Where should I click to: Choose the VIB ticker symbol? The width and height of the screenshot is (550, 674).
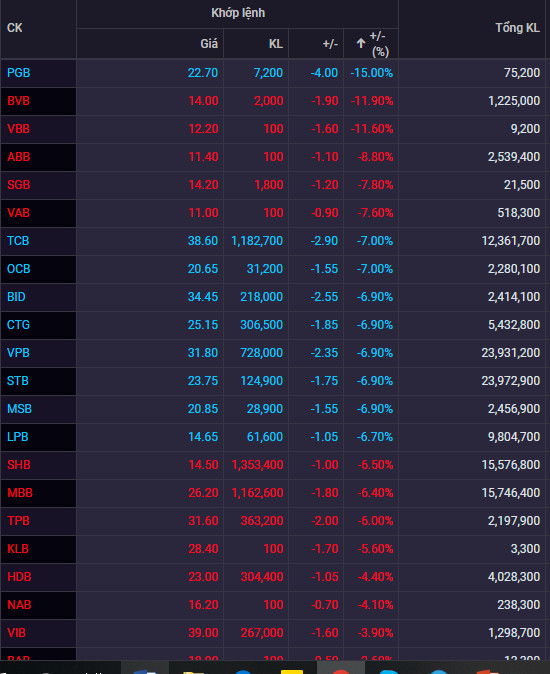coord(16,633)
